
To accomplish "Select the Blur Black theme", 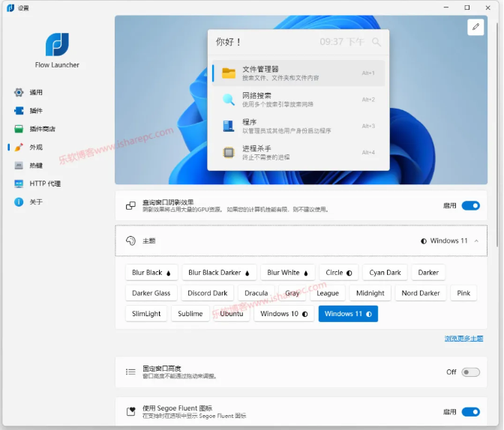I will point(151,273).
